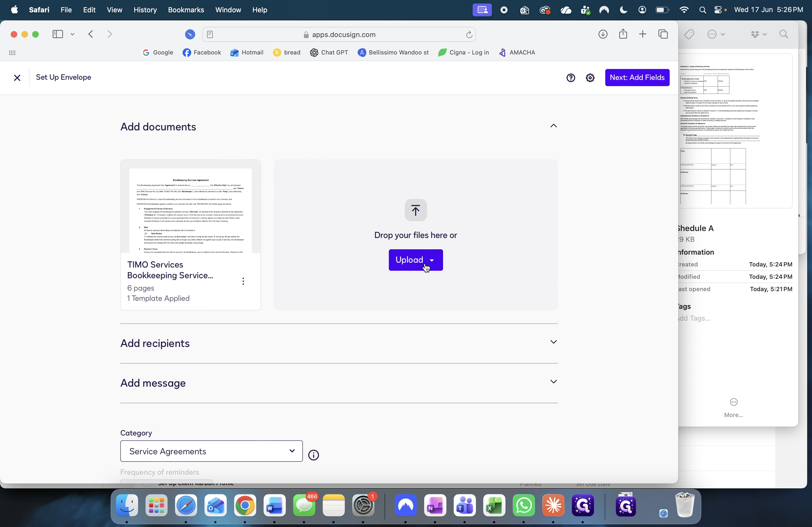The height and width of the screenshot is (527, 812).
Task: Open envelope settings gear icon
Action: [x=590, y=78]
